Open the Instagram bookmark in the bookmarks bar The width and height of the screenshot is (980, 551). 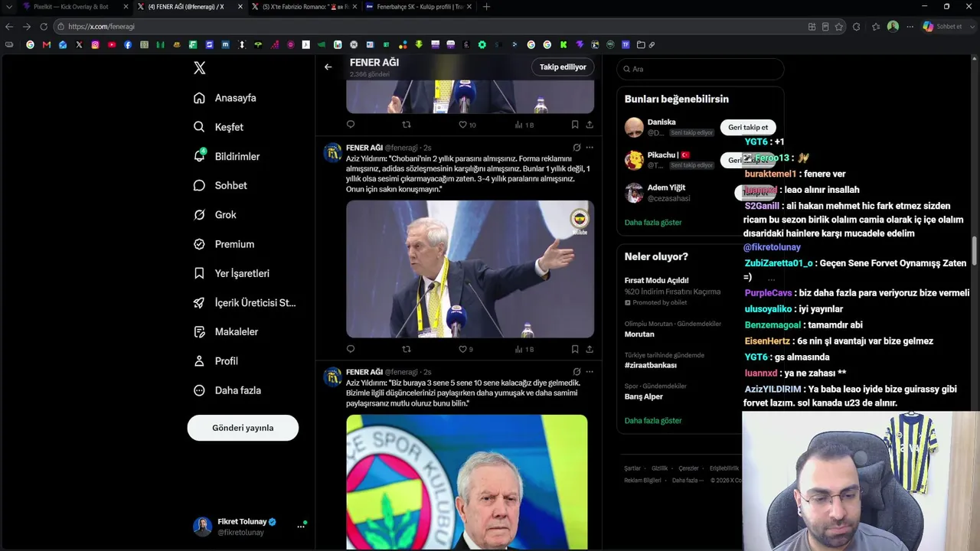pyautogui.click(x=95, y=45)
